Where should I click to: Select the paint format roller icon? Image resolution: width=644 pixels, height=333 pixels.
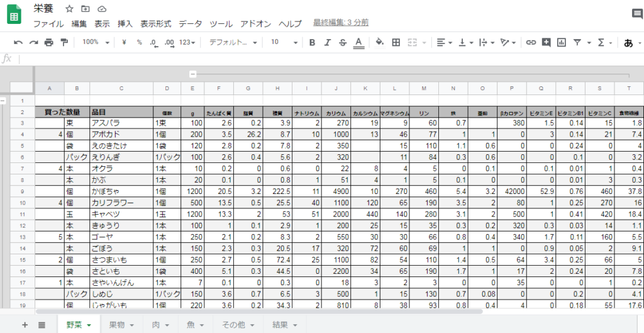[x=64, y=42]
